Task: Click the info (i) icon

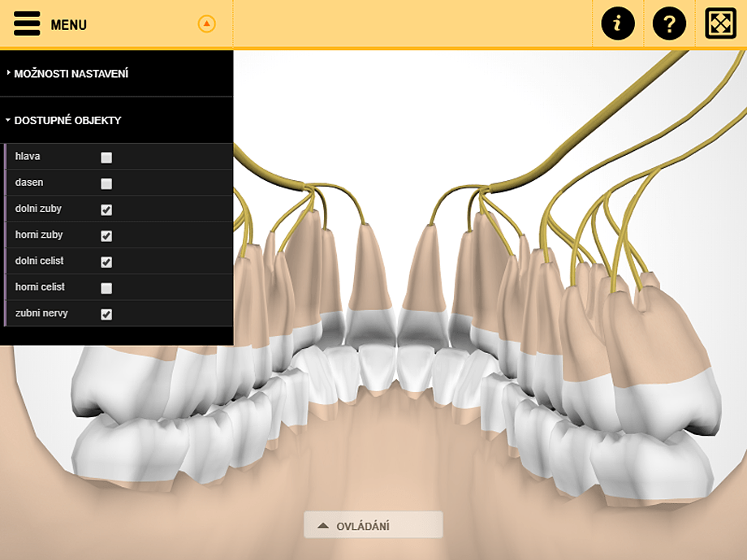Action: pyautogui.click(x=617, y=24)
